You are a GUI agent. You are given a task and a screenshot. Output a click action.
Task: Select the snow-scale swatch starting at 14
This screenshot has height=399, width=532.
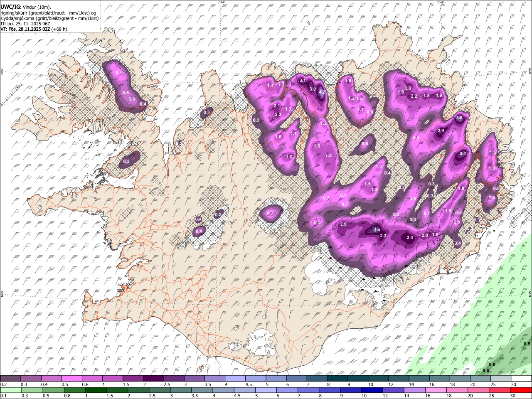[419, 379]
